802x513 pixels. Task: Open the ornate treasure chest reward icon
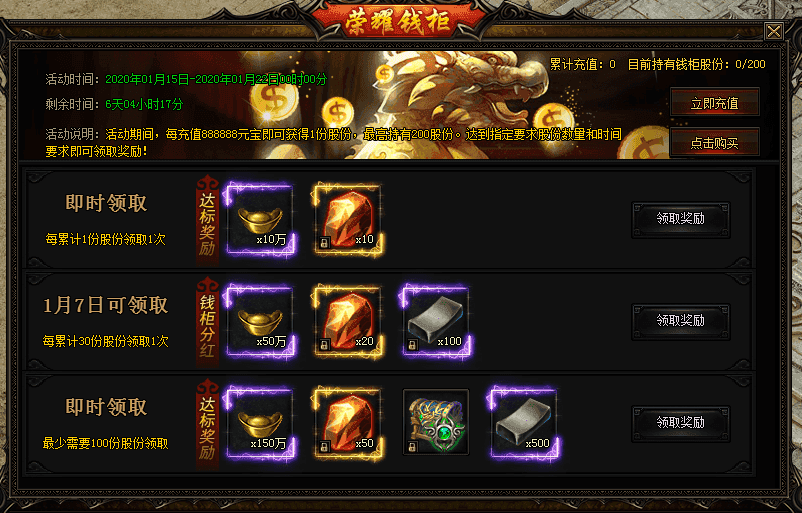436,422
